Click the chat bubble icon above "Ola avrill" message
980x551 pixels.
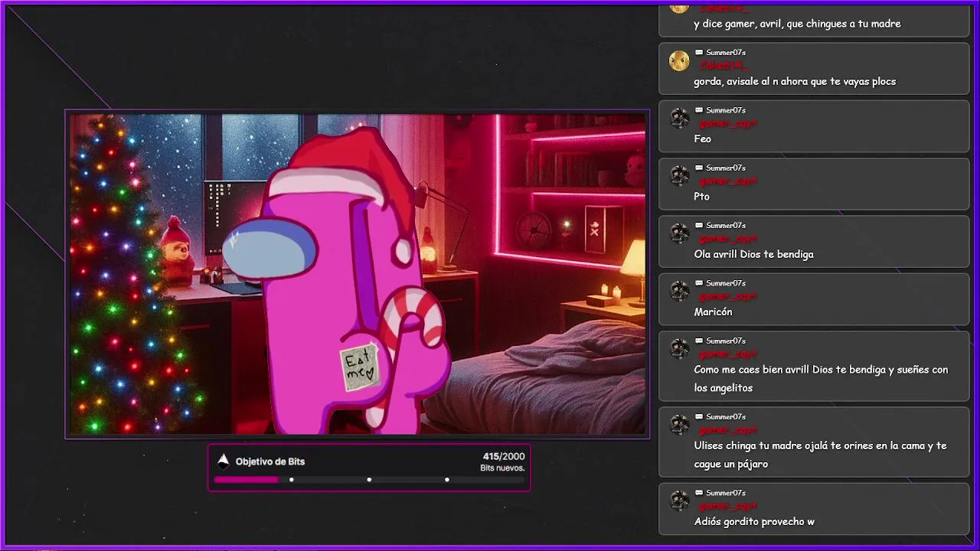tap(699, 226)
